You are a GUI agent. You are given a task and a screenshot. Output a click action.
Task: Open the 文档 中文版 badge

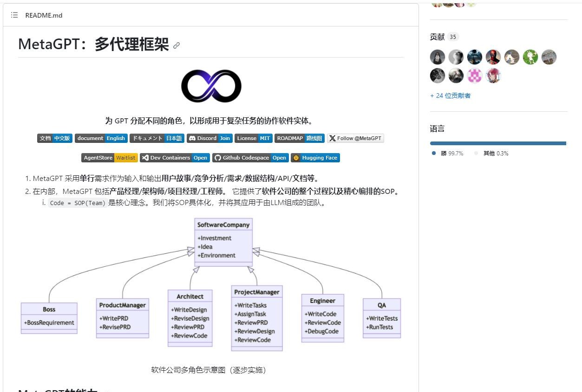tap(55, 138)
